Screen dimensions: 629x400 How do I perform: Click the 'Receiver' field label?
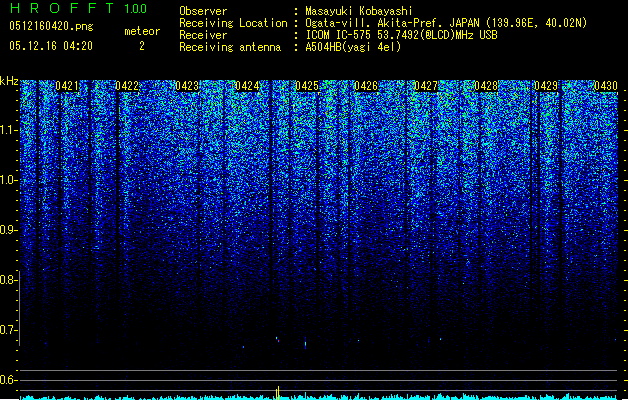(203, 35)
